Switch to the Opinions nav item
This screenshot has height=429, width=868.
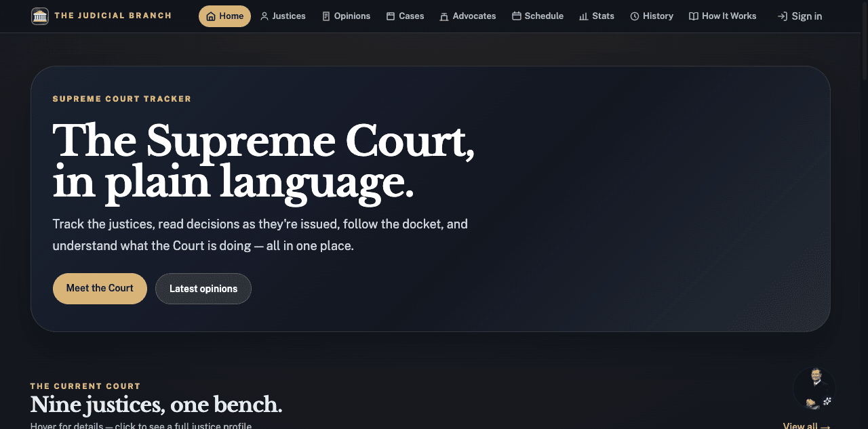pyautogui.click(x=351, y=16)
